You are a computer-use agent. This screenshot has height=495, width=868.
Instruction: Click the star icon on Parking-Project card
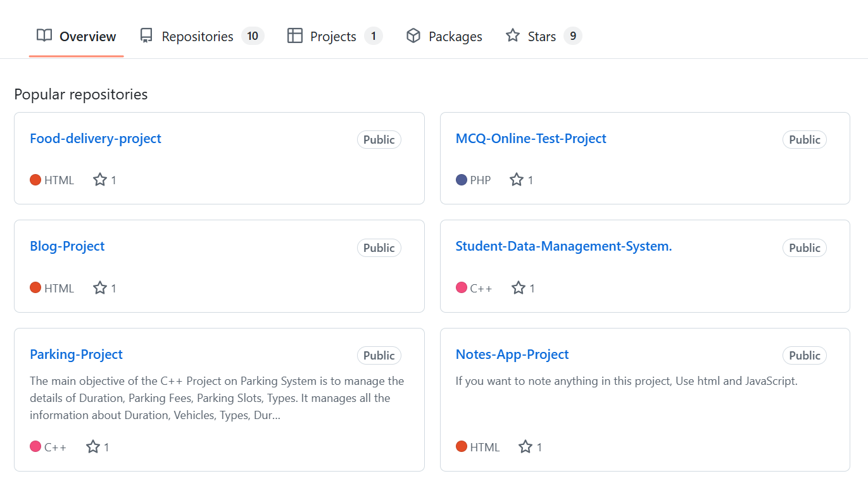(93, 447)
